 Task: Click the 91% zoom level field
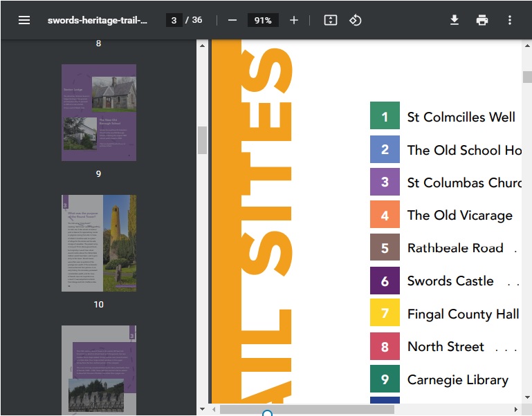point(263,20)
